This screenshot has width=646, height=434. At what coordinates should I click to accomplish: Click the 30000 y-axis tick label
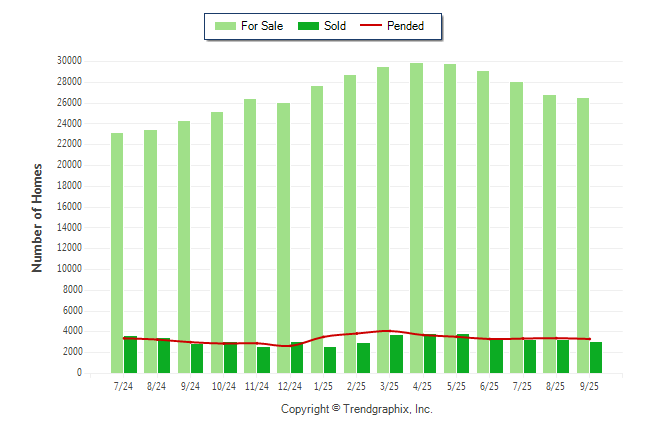[x=68, y=61]
